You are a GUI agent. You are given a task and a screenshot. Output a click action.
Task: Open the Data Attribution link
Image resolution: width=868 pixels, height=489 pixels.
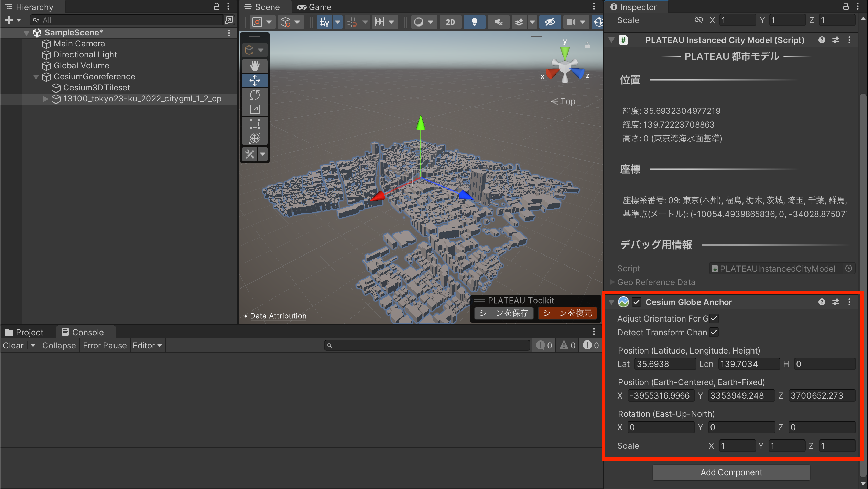pos(278,316)
